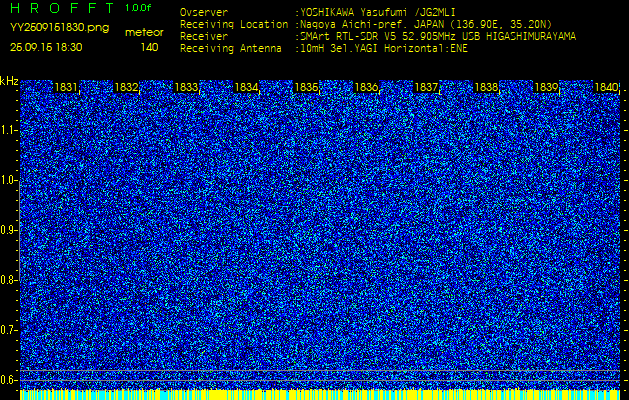
Task: Click the kHz axis unit label
Action: tap(9, 81)
